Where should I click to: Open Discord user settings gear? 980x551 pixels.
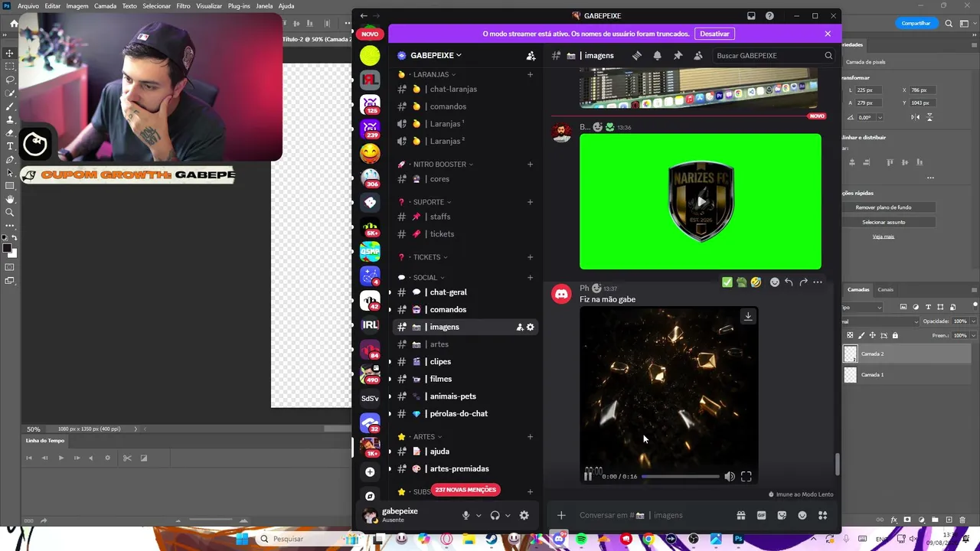(524, 516)
